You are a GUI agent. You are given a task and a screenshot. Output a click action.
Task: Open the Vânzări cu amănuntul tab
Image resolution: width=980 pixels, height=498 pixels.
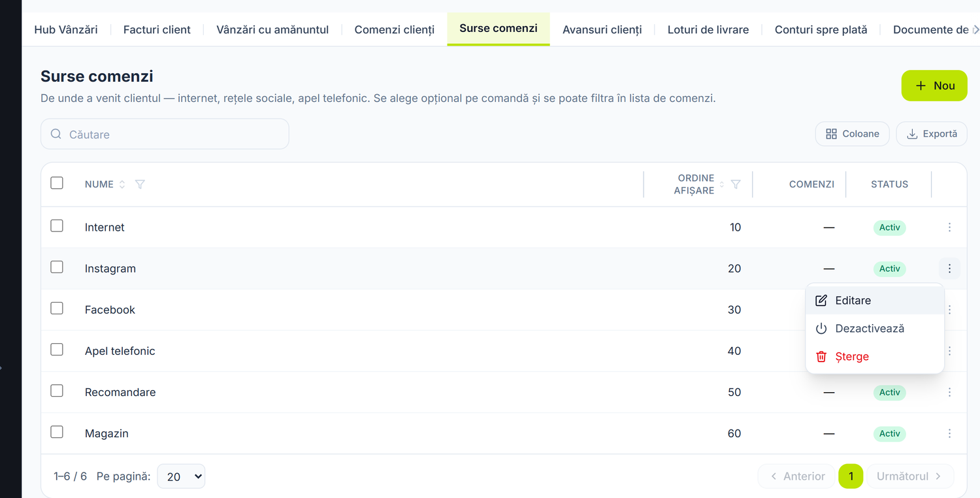(x=272, y=29)
